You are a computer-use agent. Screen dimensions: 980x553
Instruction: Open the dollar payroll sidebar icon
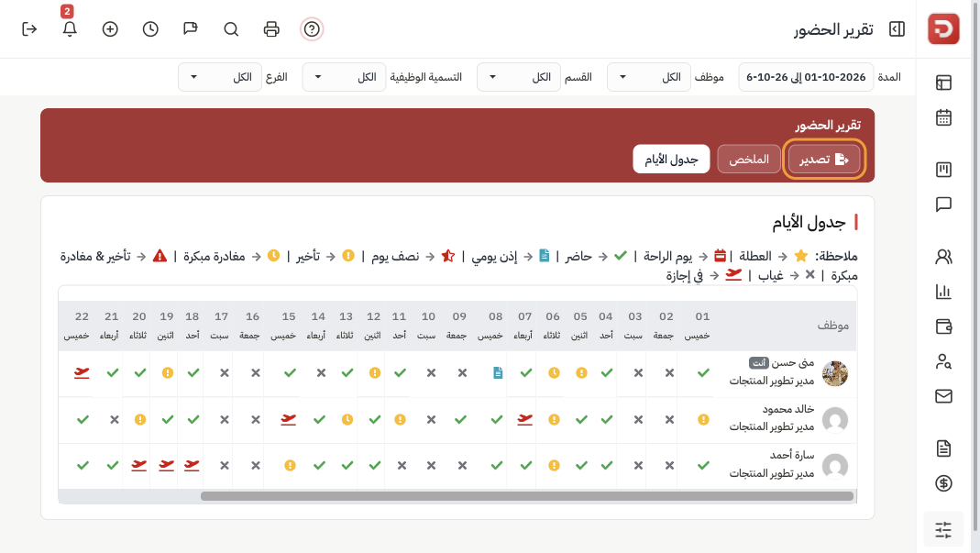click(x=943, y=483)
